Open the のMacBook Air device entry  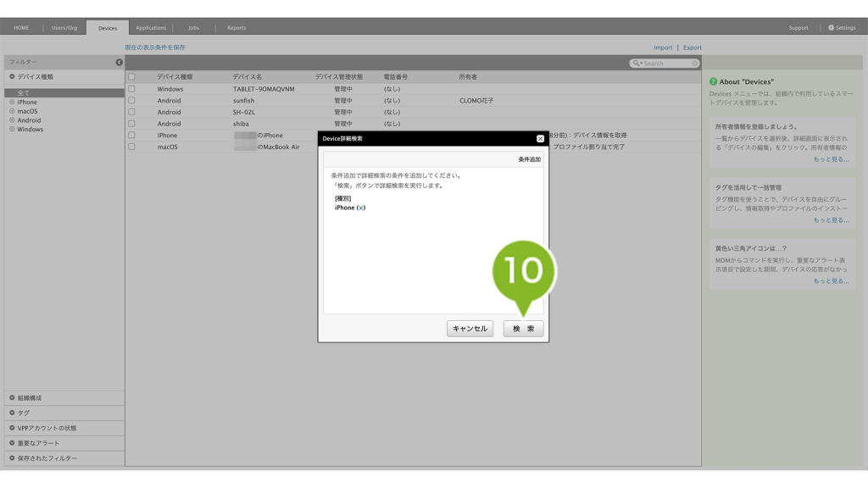pyautogui.click(x=278, y=147)
